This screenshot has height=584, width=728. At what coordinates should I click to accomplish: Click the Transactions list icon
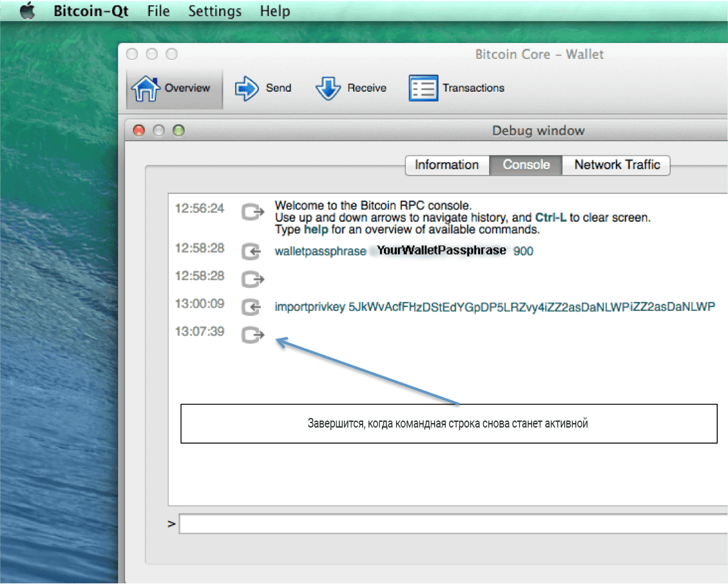tap(423, 88)
